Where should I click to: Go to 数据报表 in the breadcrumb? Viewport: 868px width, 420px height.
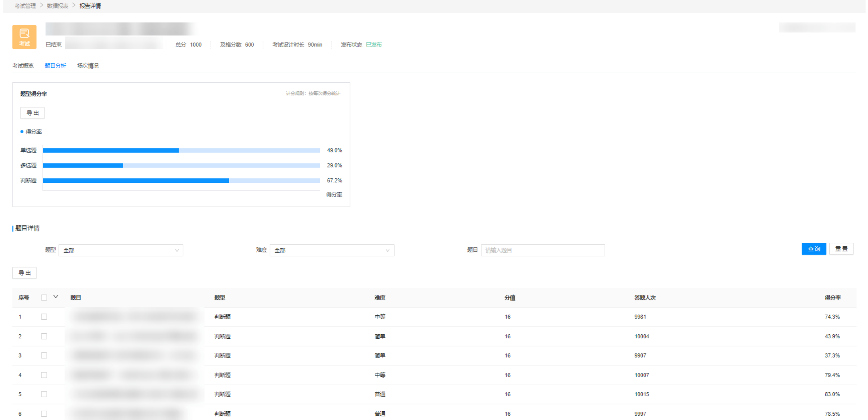tap(57, 6)
